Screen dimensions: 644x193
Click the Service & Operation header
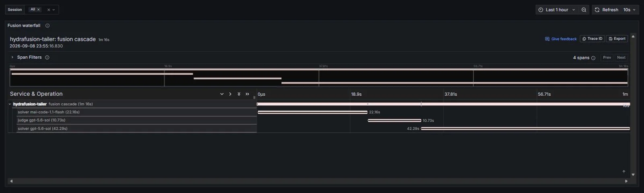click(36, 94)
